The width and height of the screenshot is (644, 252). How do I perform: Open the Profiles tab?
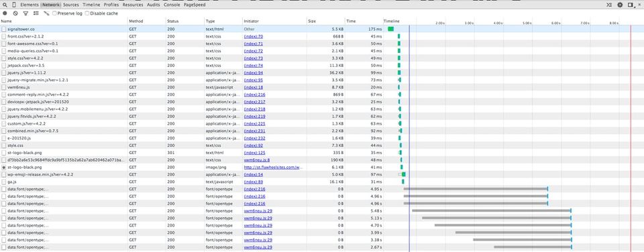coord(111,5)
